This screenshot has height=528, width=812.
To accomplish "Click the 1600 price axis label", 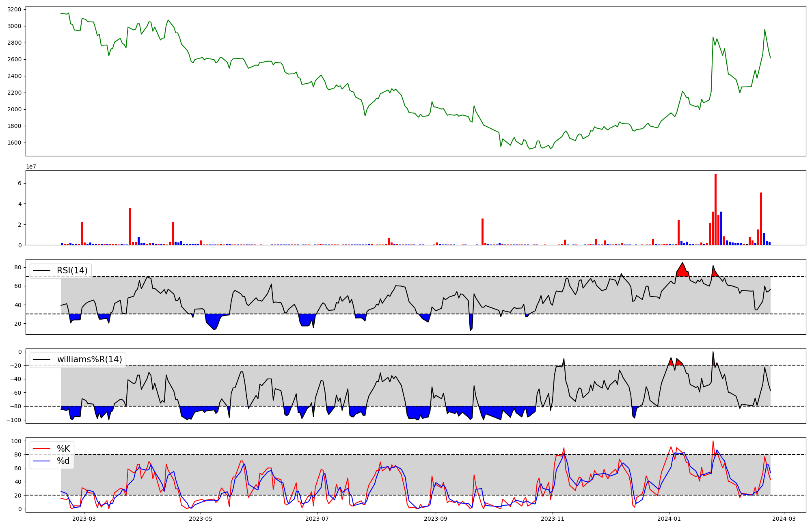I will point(14,143).
